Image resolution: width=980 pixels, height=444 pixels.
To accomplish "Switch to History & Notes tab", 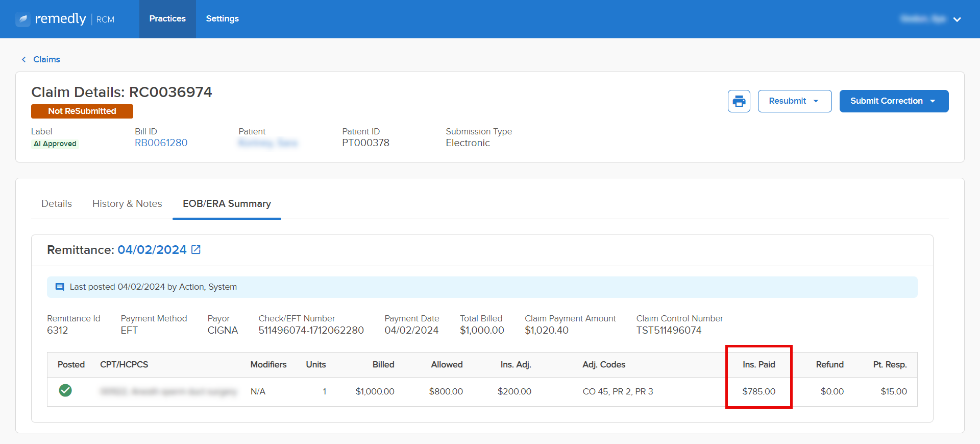I will click(127, 204).
